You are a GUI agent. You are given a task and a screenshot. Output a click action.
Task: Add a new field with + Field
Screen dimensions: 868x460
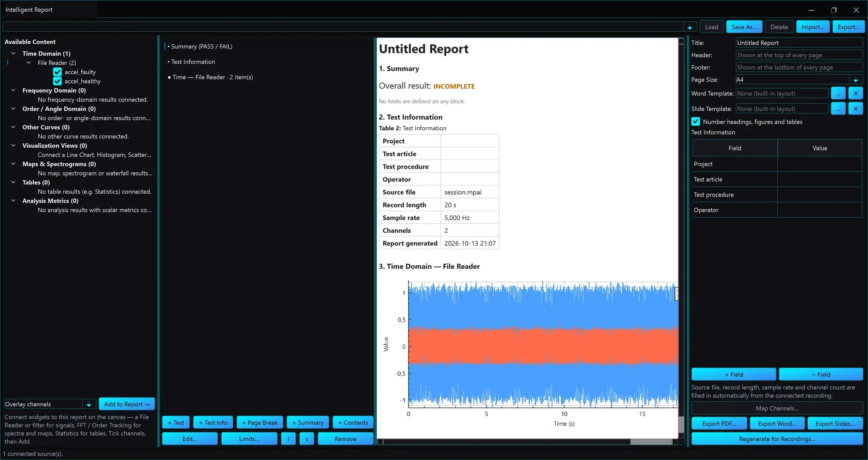(733, 374)
